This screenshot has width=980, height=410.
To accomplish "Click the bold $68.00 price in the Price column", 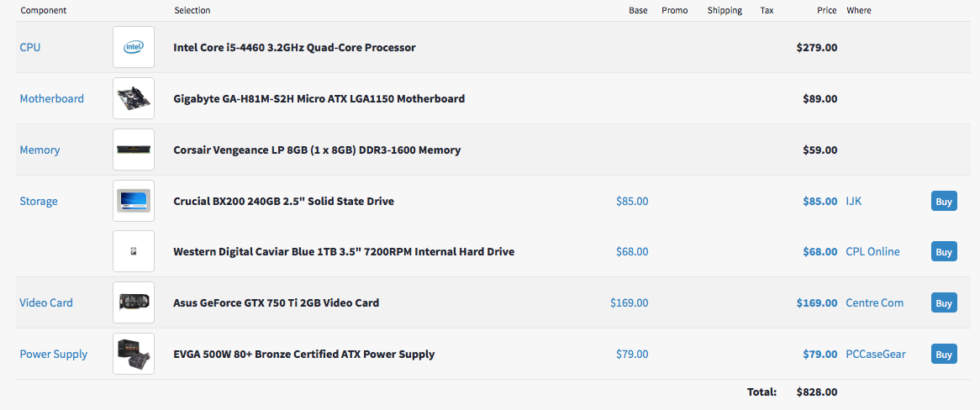I will pyautogui.click(x=820, y=252).
